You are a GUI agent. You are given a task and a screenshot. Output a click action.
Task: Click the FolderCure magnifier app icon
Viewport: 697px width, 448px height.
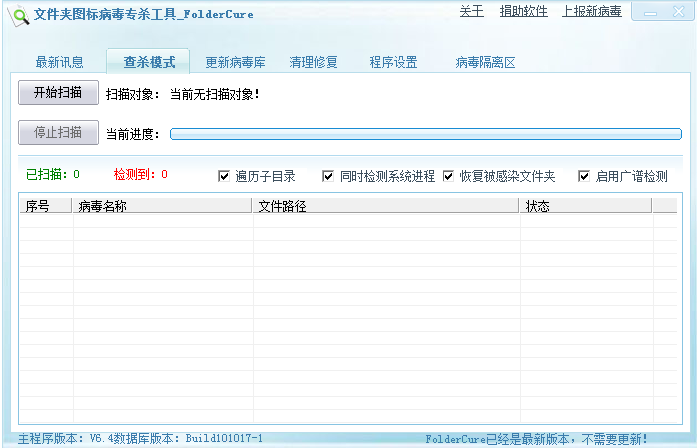[x=18, y=14]
